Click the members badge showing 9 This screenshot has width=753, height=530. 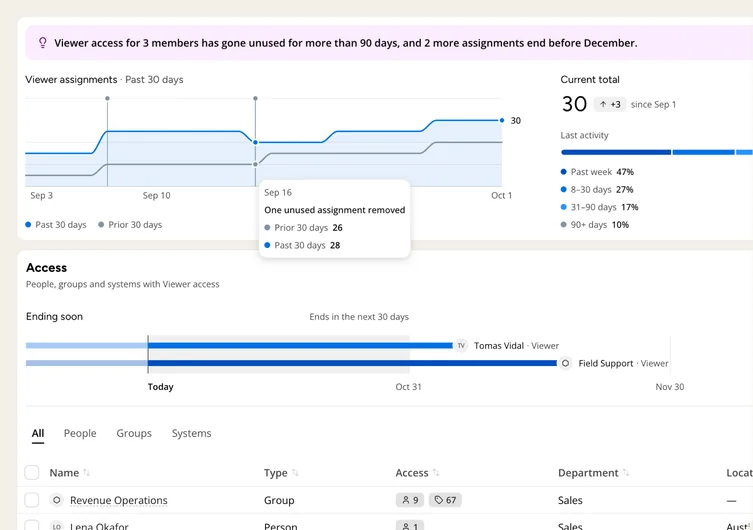click(x=410, y=500)
